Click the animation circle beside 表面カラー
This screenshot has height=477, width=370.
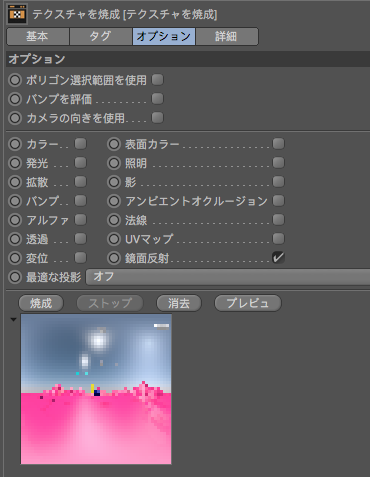coord(114,144)
